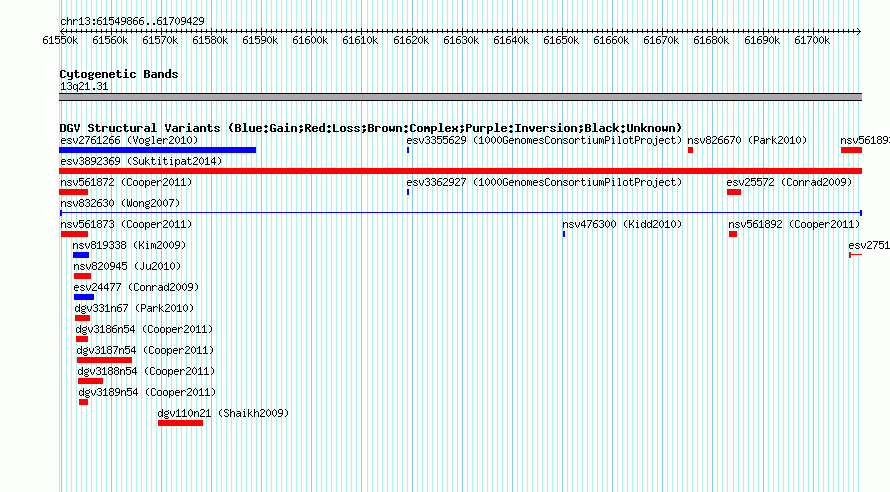Select the cut-off nsv561893 label at right edge
The image size is (890, 492).
tap(865, 140)
